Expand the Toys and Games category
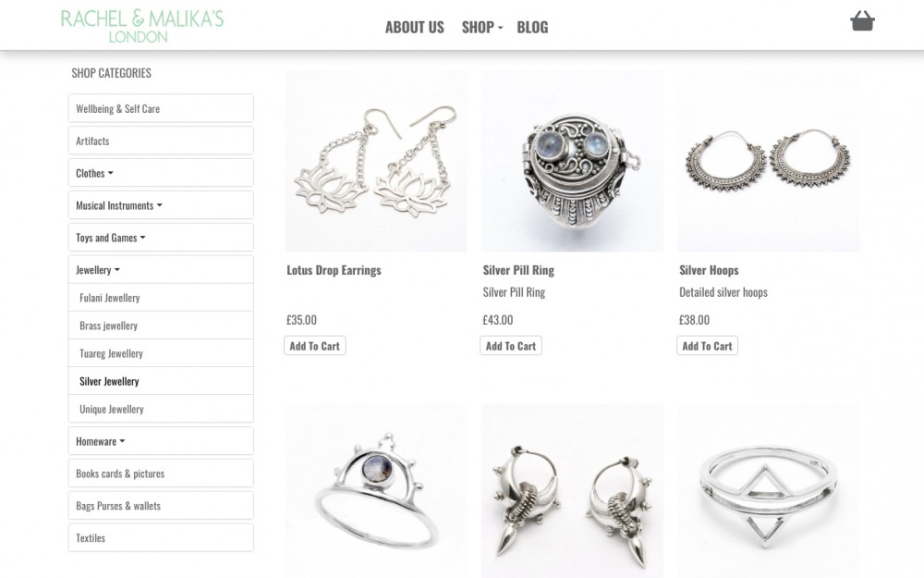Image resolution: width=924 pixels, height=578 pixels. [161, 238]
